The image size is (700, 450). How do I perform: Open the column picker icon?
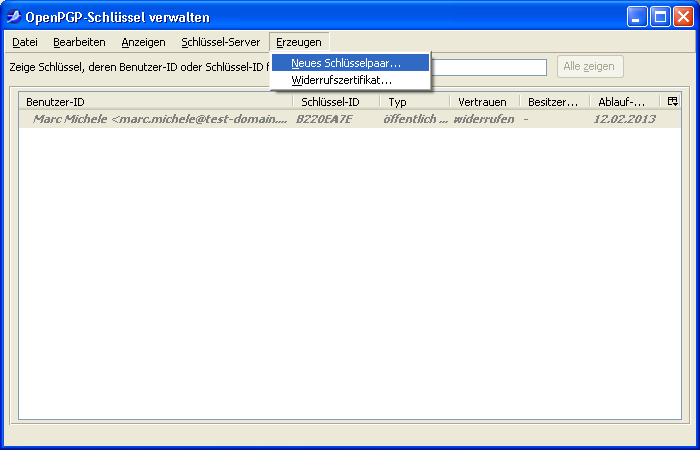point(672,101)
